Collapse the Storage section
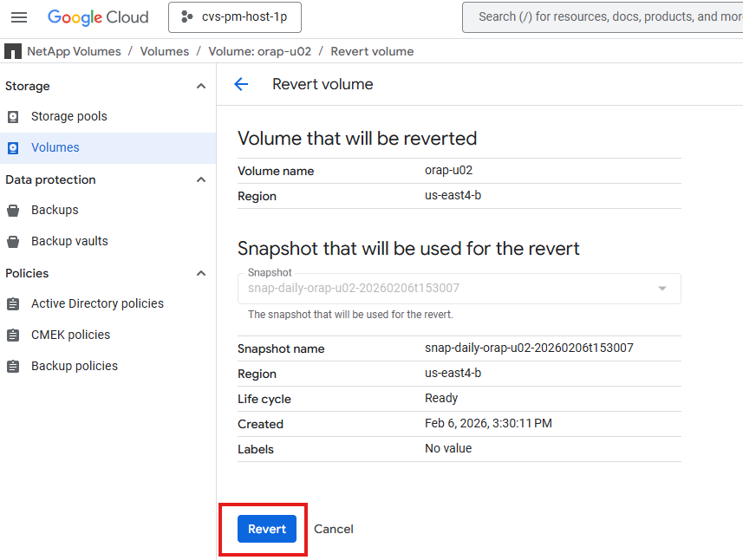Screen dimensions: 743x560 (200, 86)
